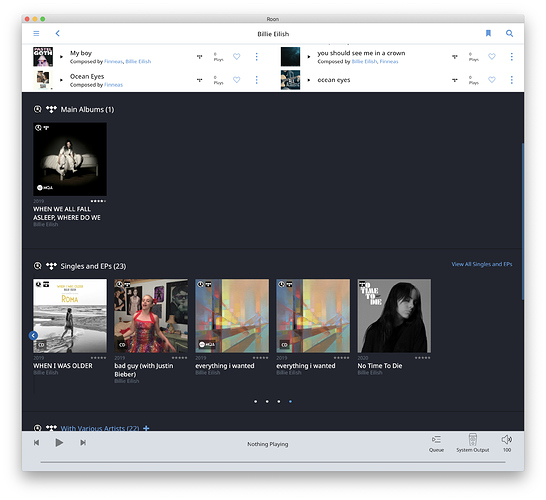The width and height of the screenshot is (546, 500).
Task: Select fourth highlighted carousel page dot
Action: pos(290,401)
